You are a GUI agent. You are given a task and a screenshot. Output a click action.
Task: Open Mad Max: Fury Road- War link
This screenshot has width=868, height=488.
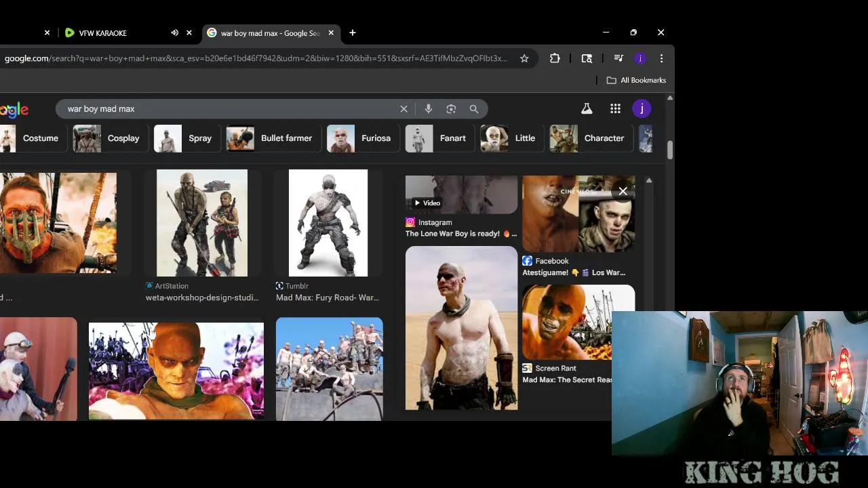[328, 298]
